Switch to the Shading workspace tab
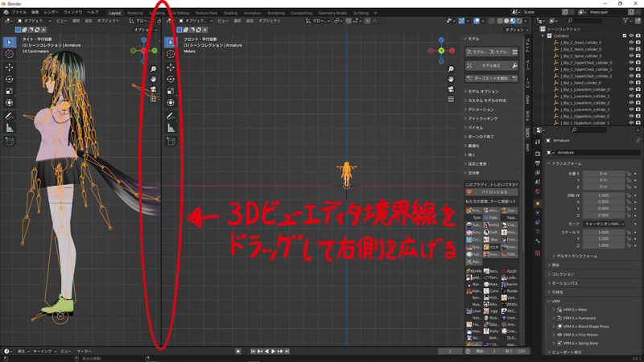The width and height of the screenshot is (644, 362). click(x=230, y=13)
